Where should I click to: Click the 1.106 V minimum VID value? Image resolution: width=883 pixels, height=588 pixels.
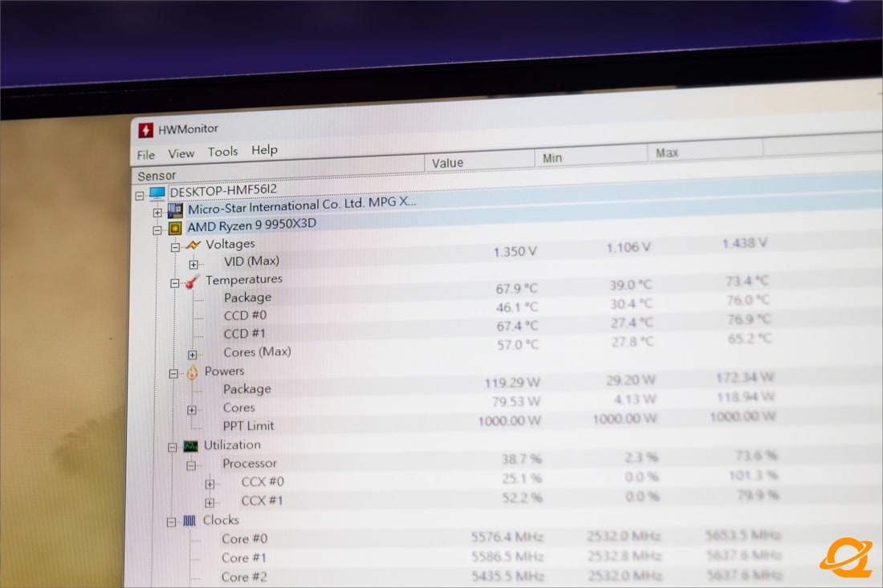tap(629, 248)
